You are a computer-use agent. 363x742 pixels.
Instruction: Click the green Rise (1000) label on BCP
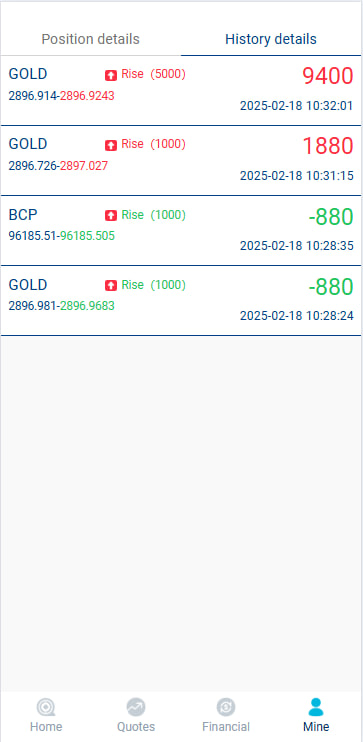[153, 215]
